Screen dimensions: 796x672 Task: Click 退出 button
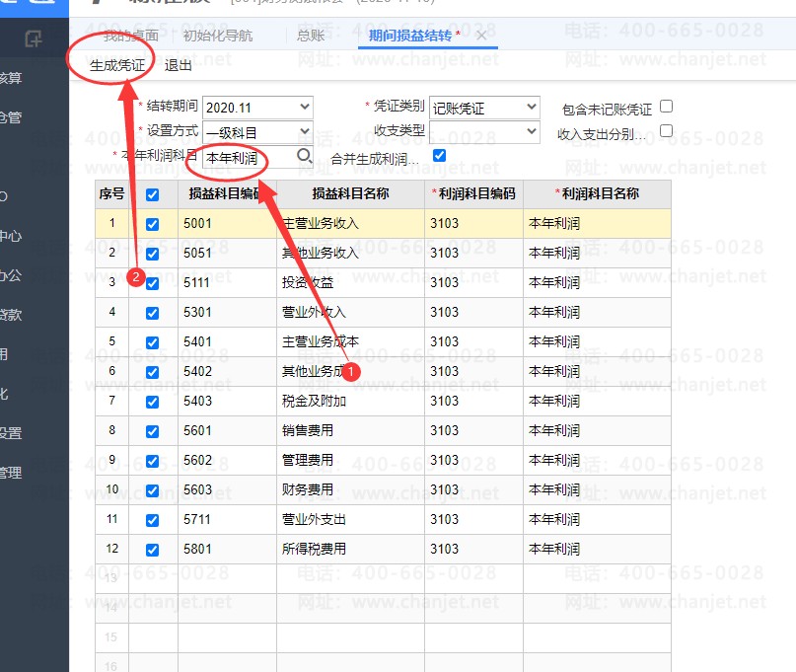[x=179, y=65]
